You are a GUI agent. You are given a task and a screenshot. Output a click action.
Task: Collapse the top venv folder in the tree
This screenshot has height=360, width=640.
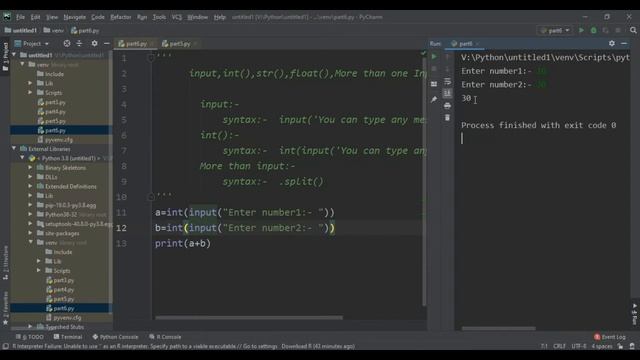22,64
